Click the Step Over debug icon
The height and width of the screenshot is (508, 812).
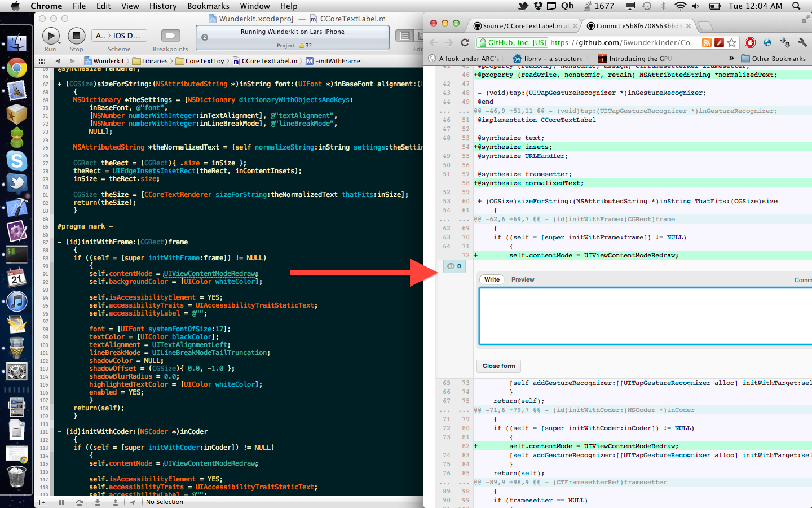point(80,502)
